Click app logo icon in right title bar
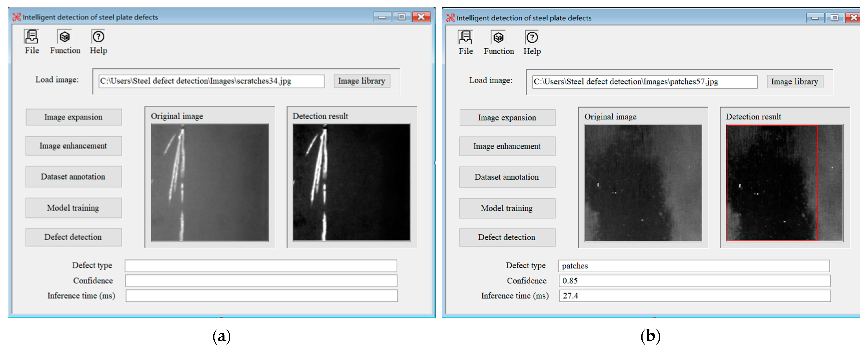868x349 pixels. pyautogui.click(x=450, y=18)
